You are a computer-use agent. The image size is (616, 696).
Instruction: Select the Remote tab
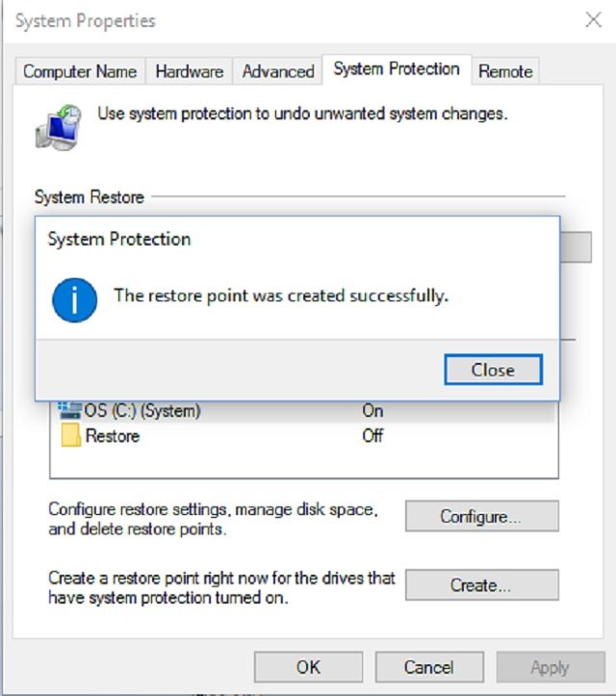coord(505,71)
